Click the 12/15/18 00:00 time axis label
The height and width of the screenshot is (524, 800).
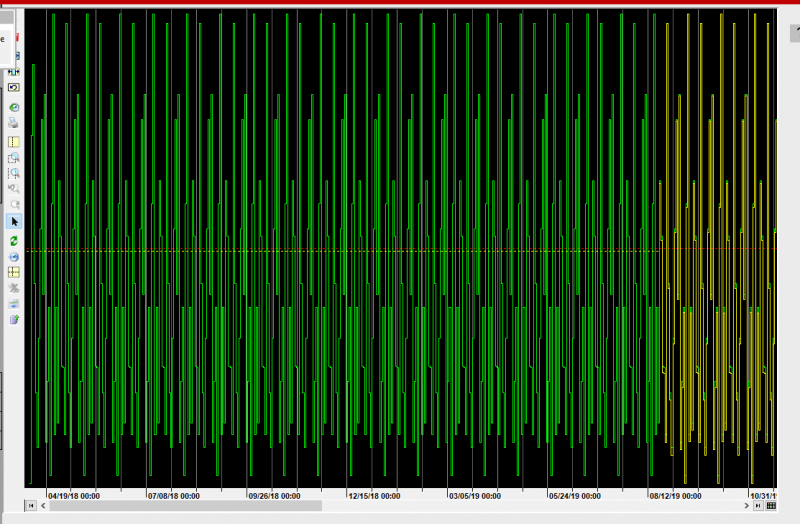tap(374, 496)
